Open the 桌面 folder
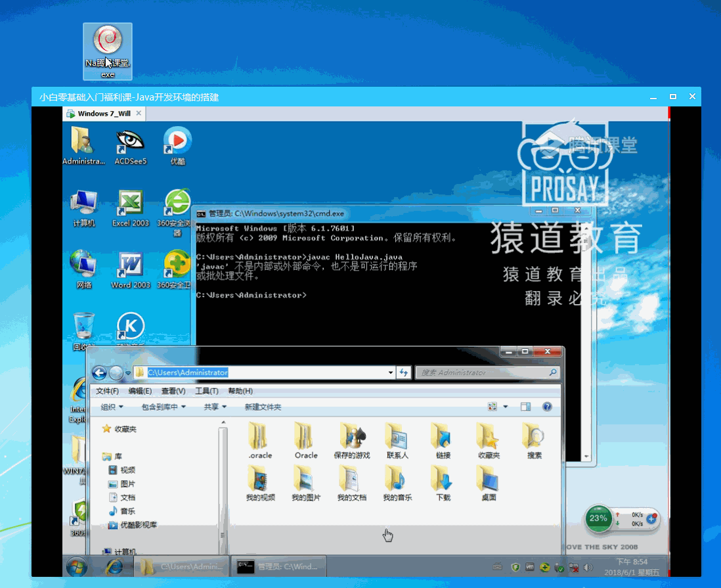721x588 pixels. (x=489, y=483)
